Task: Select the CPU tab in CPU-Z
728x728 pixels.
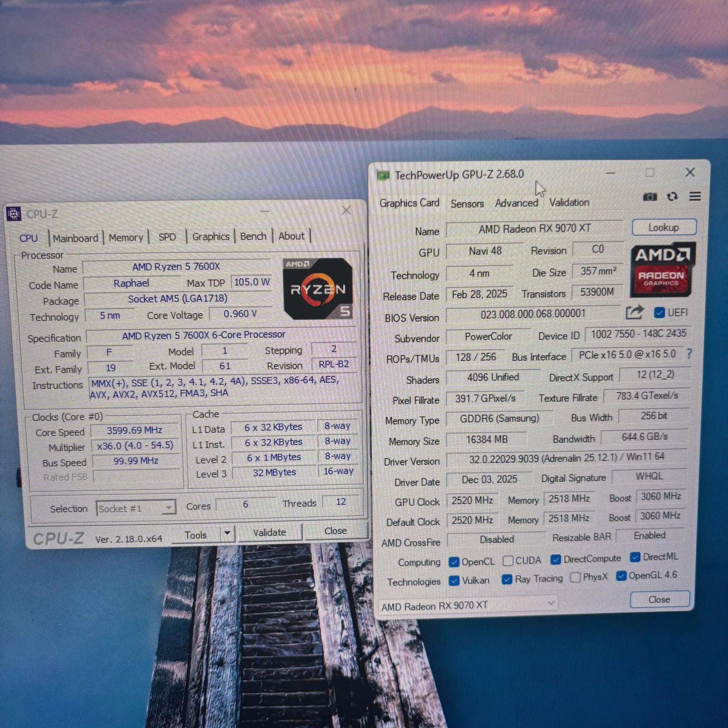Action: click(x=29, y=239)
